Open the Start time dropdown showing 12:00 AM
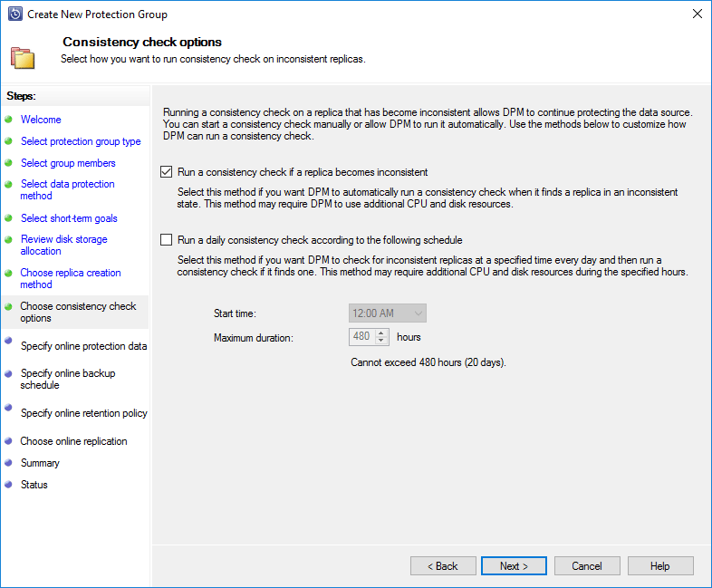Viewport: 712px width, 588px height. click(388, 313)
